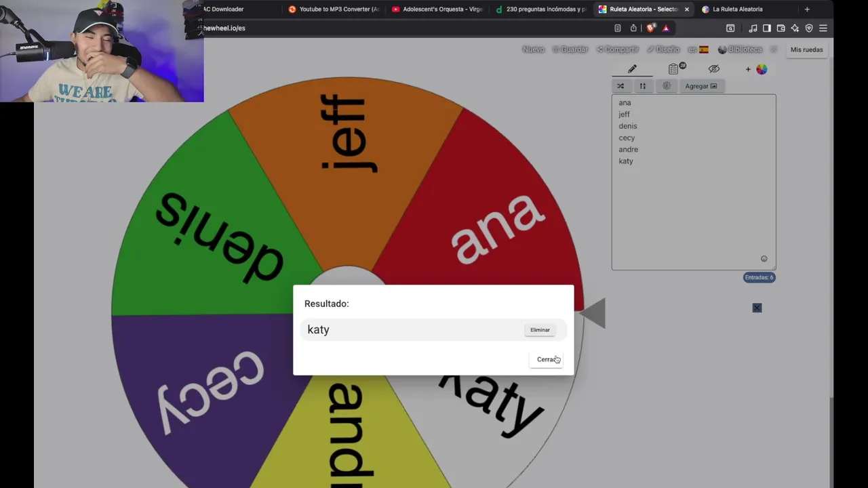
Task: Change language via the es flag selector
Action: click(x=698, y=49)
